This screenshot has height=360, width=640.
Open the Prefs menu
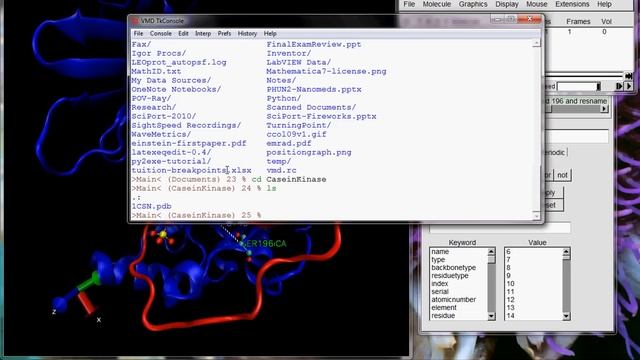click(224, 33)
